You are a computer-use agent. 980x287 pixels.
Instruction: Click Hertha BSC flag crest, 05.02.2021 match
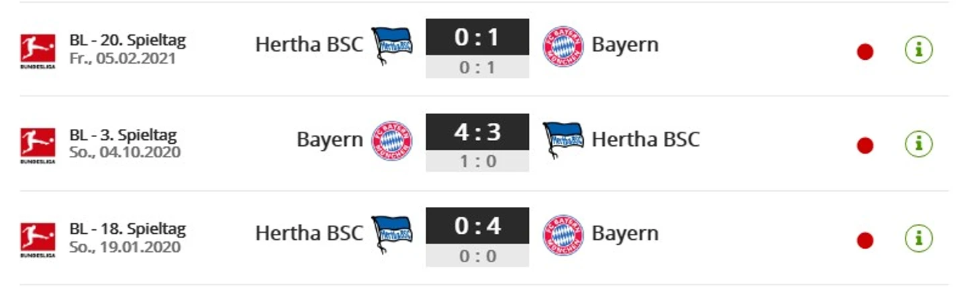point(391,46)
